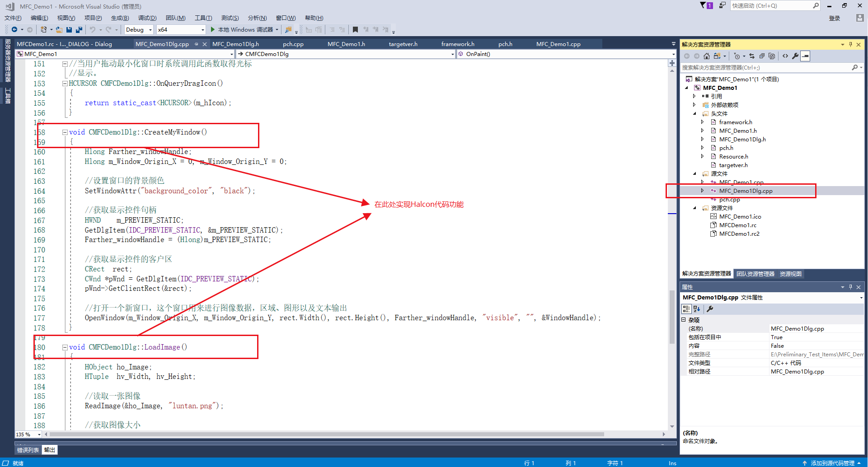Open the 工具(T) tools menu

tap(203, 18)
